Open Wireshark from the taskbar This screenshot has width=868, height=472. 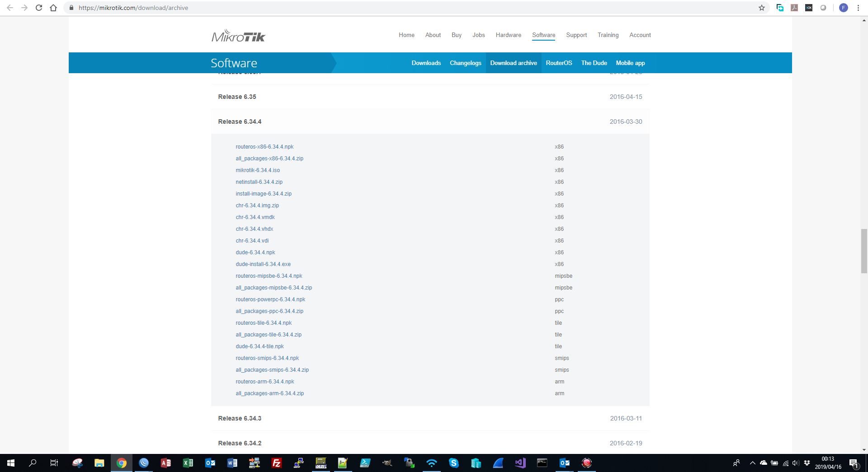[x=498, y=463]
